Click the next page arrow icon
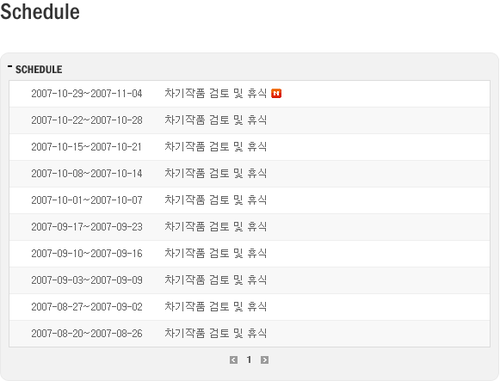This screenshot has height=381, width=500. click(x=264, y=360)
